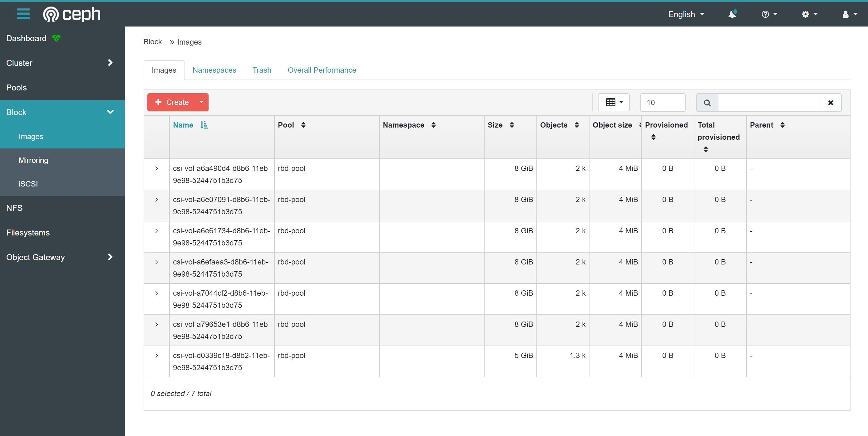Click the search magnifier icon
Screen dimensions: 868x436
pos(707,103)
